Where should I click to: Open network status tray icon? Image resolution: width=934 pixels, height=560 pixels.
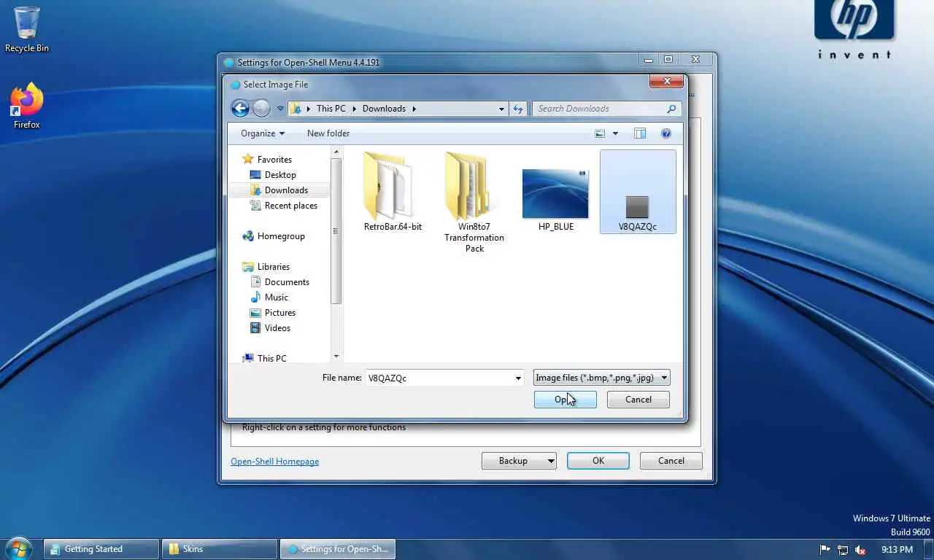(843, 550)
